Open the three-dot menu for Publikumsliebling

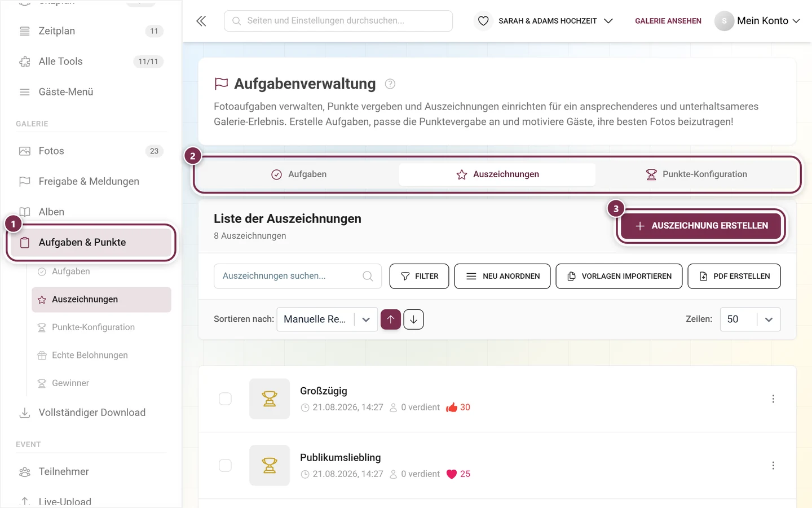tap(773, 466)
